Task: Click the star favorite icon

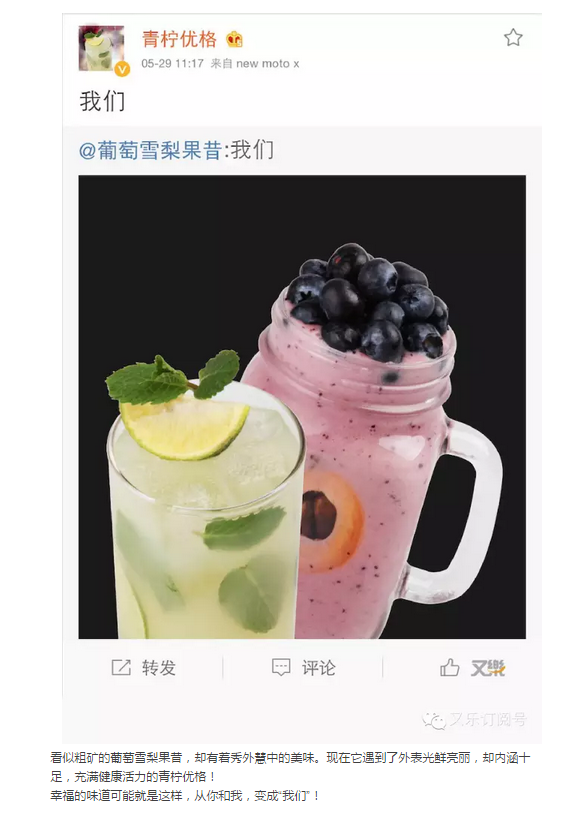Action: point(513,38)
